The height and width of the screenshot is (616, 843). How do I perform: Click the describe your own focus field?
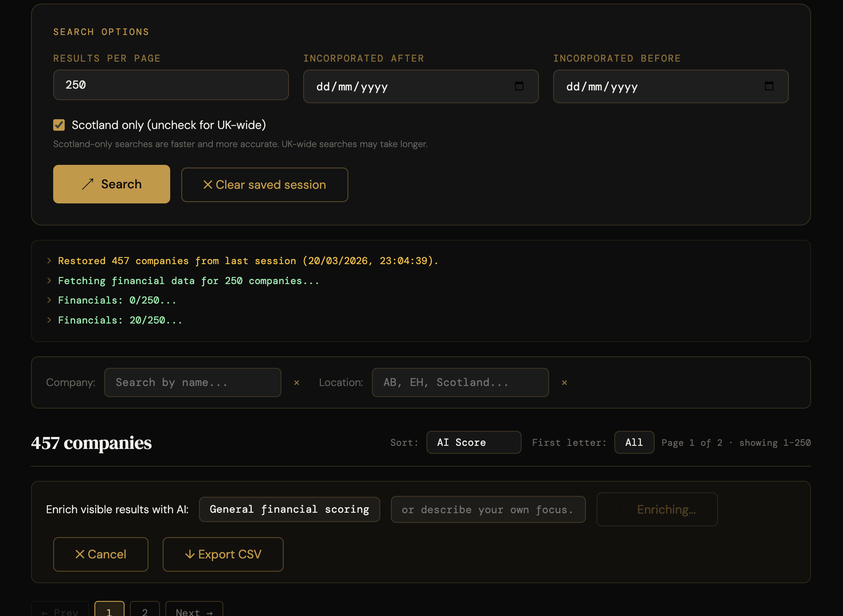coord(488,509)
